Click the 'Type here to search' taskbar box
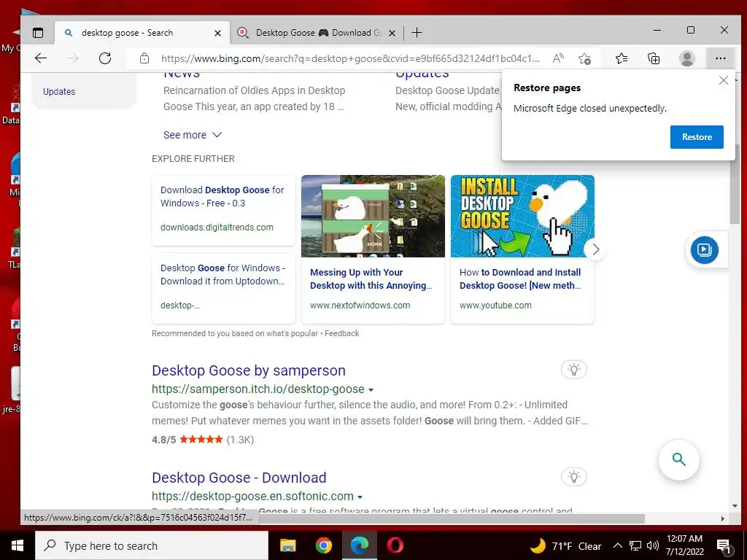This screenshot has width=747, height=560. (152, 545)
